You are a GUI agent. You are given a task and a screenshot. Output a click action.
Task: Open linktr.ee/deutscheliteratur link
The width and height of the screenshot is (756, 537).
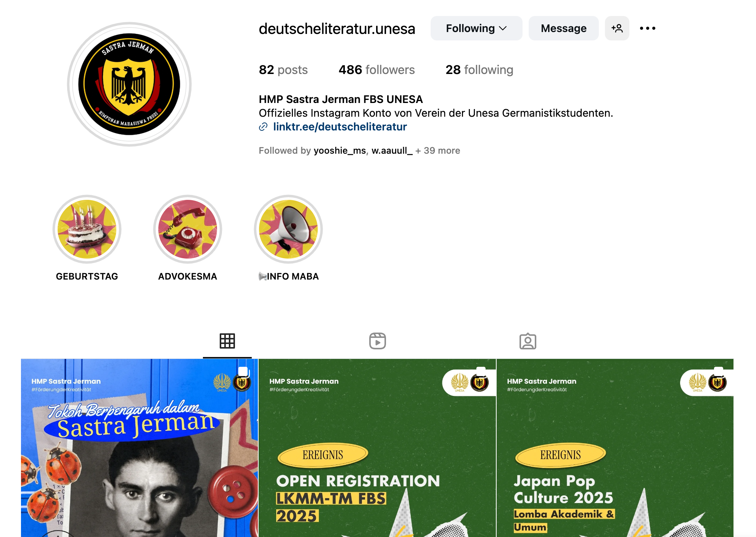coord(340,127)
